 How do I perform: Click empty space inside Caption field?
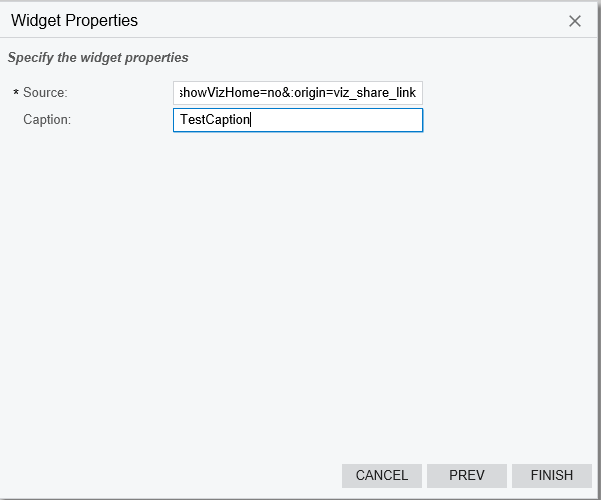(340, 120)
